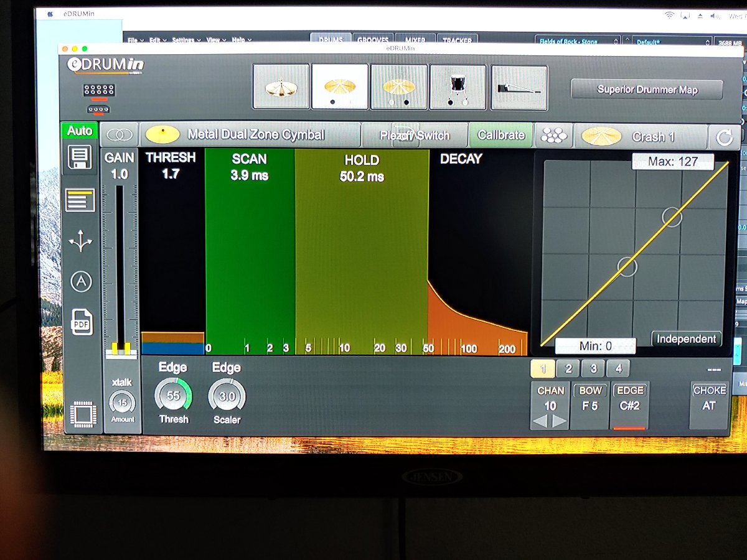Image resolution: width=747 pixels, height=560 pixels.
Task: Click the Edge Scaler knob showing 3.0
Action: click(x=227, y=396)
